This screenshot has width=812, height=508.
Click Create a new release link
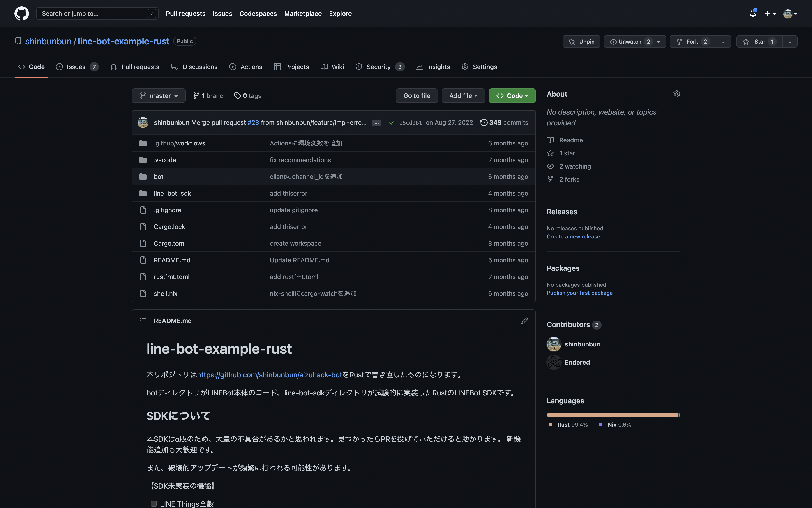coord(573,237)
